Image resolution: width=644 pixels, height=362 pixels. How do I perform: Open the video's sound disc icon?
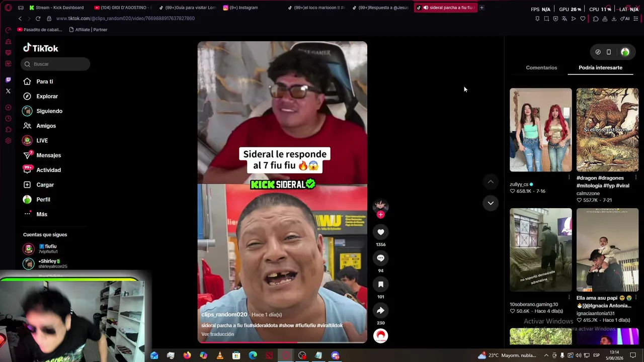pos(380,335)
